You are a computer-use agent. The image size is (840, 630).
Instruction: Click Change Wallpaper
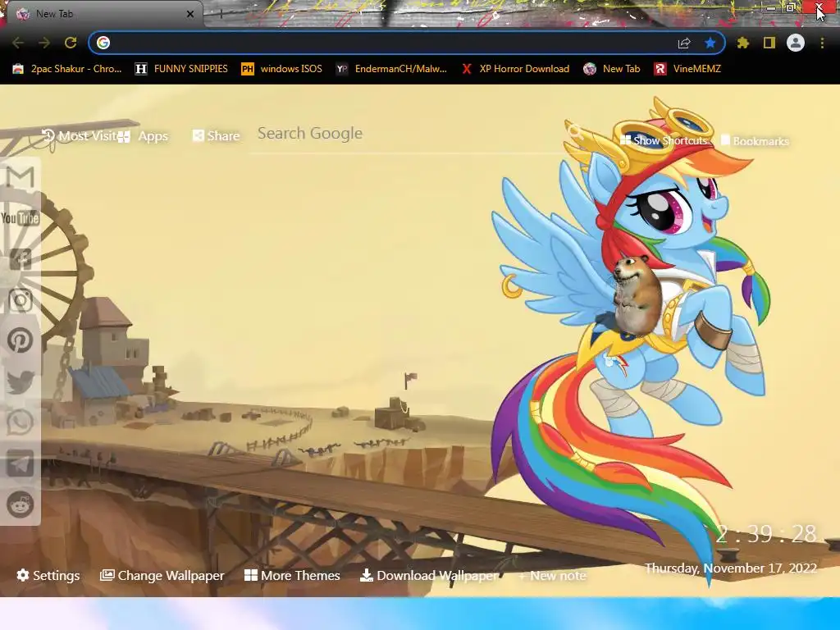[x=162, y=575]
